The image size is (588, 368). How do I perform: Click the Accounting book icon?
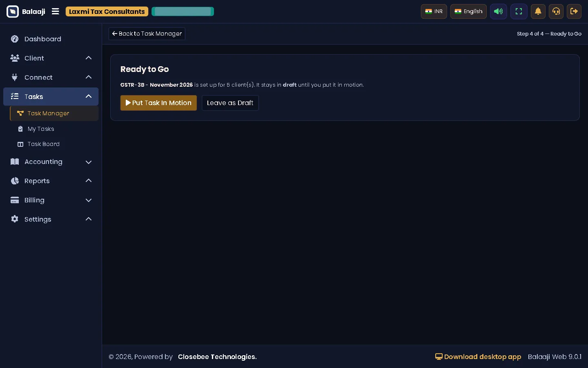15,162
